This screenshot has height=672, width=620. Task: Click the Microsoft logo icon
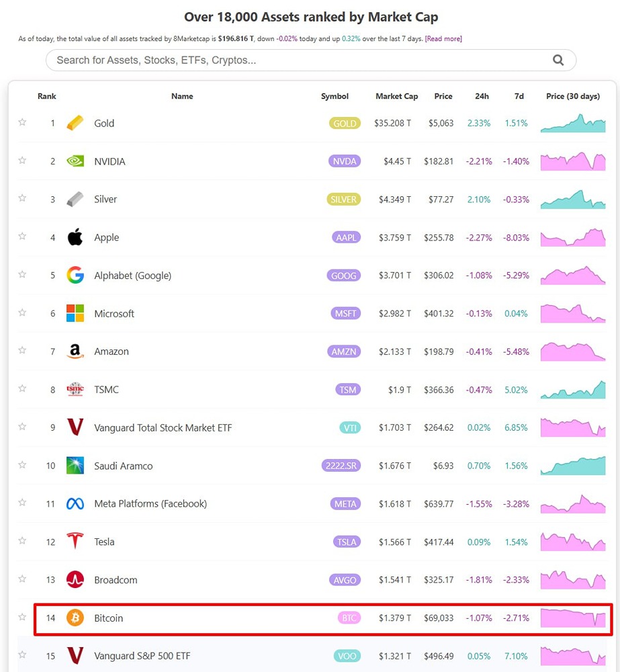click(75, 313)
